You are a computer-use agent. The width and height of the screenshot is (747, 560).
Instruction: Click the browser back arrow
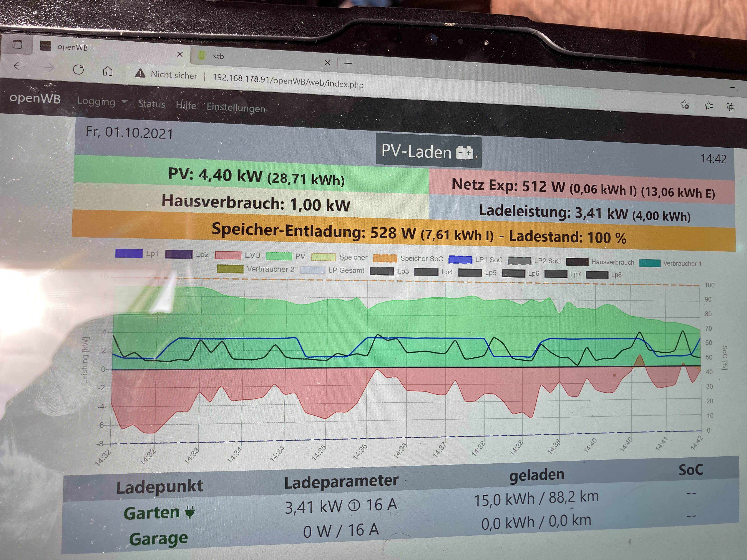point(19,66)
